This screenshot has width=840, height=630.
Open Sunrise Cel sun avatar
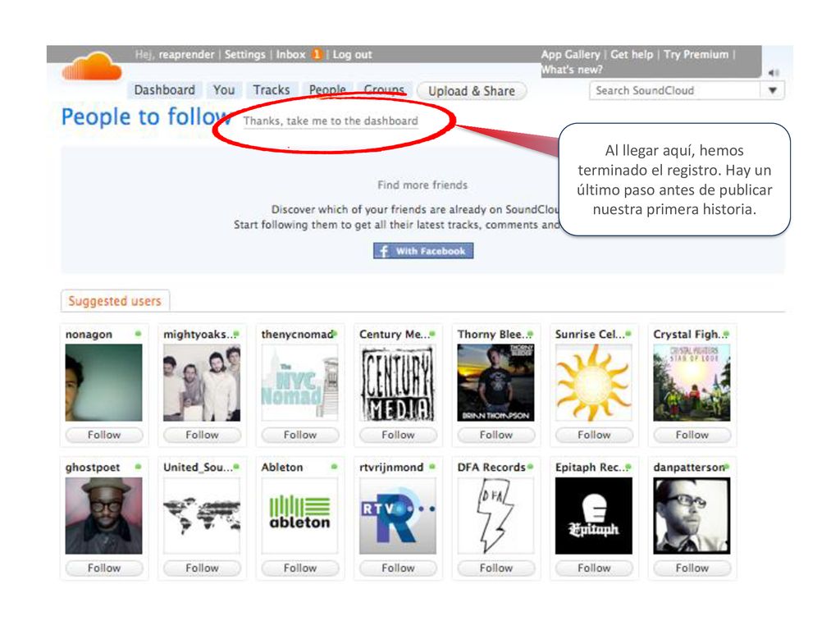coord(594,382)
